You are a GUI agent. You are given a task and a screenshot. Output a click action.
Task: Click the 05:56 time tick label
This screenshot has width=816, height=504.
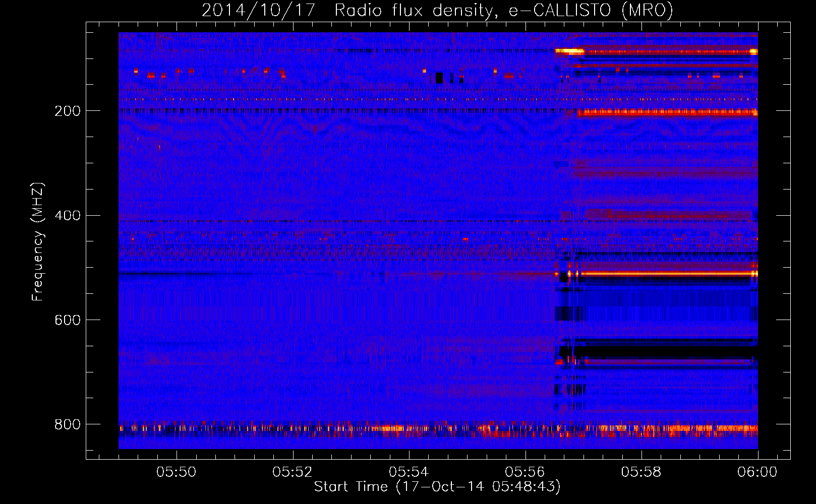pyautogui.click(x=525, y=472)
